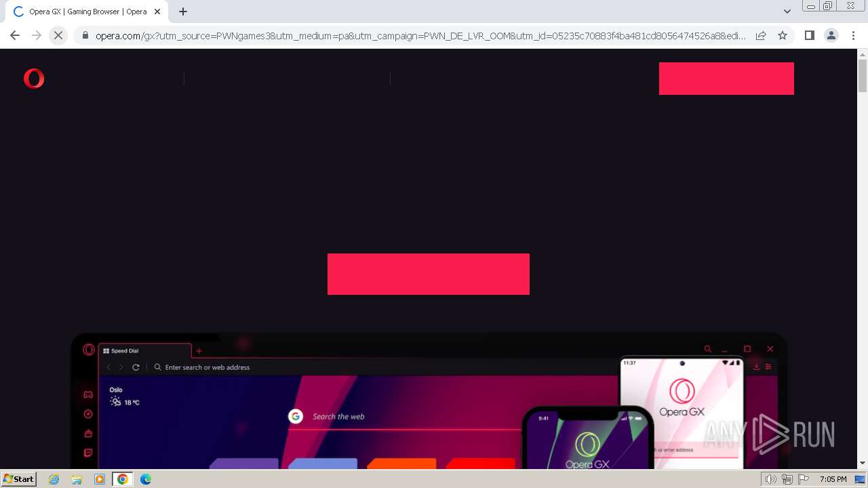Screen dimensions: 868x488
Task: Click the address bar URL
Action: pyautogui.click(x=420, y=35)
